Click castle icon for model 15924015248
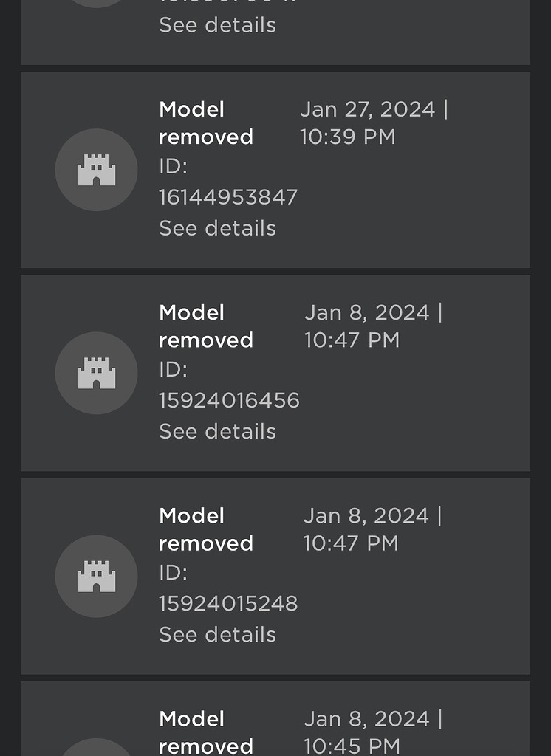The image size is (551, 756). click(x=97, y=576)
